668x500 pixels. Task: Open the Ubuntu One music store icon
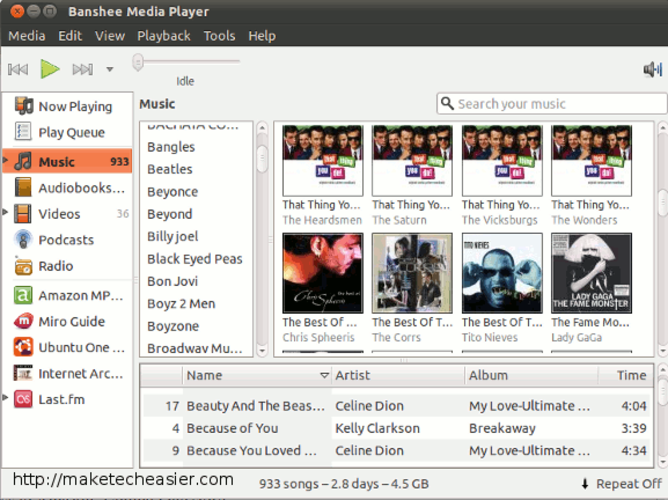coord(23,347)
